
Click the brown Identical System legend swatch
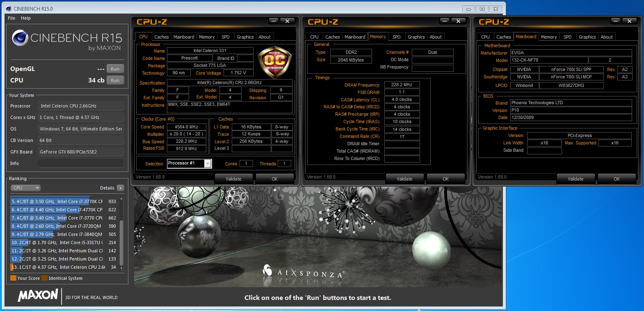tap(44, 278)
